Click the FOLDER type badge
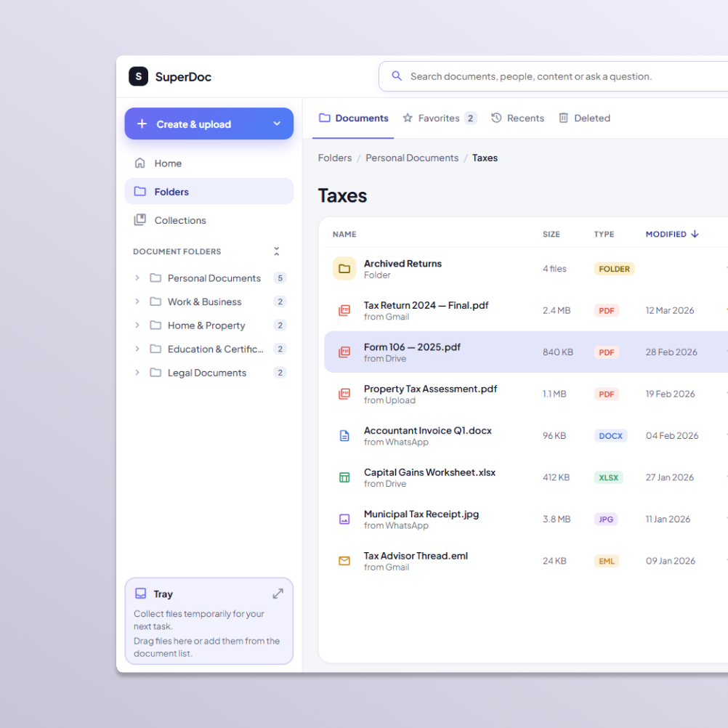The image size is (728, 728). point(614,269)
